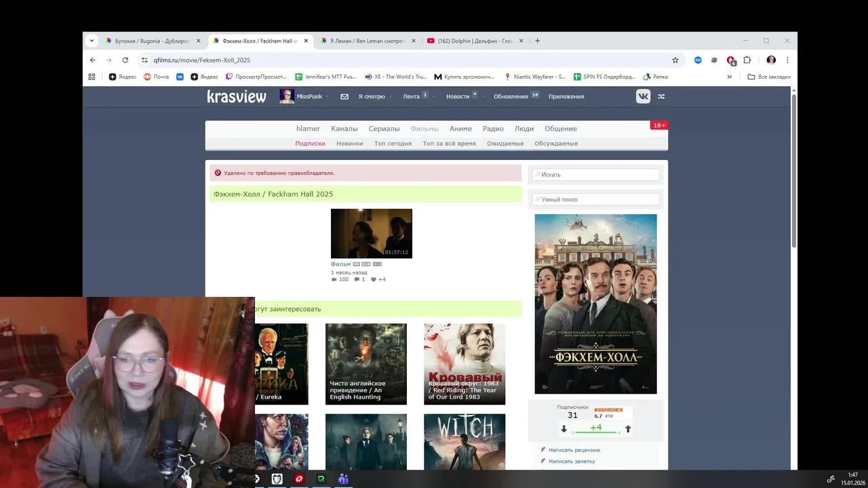The width and height of the screenshot is (868, 488).
Task: Open the apps grid in bookmarks bar
Action: (x=92, y=77)
